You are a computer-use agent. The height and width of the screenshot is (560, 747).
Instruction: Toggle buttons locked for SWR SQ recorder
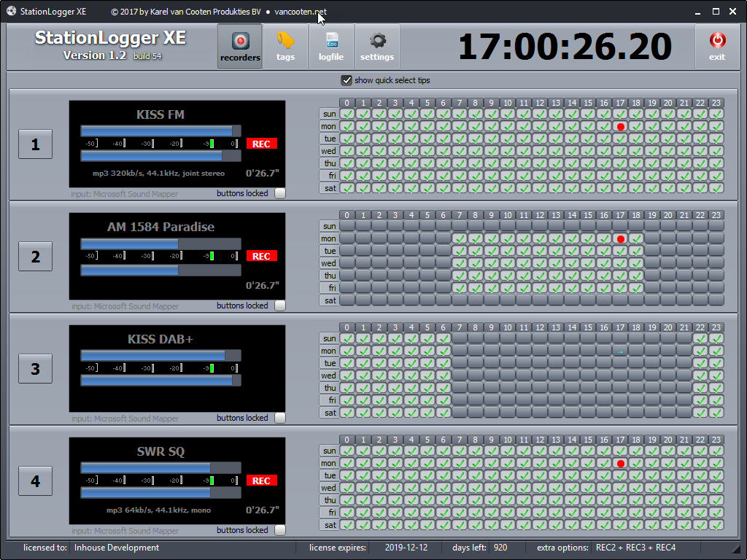tap(280, 530)
